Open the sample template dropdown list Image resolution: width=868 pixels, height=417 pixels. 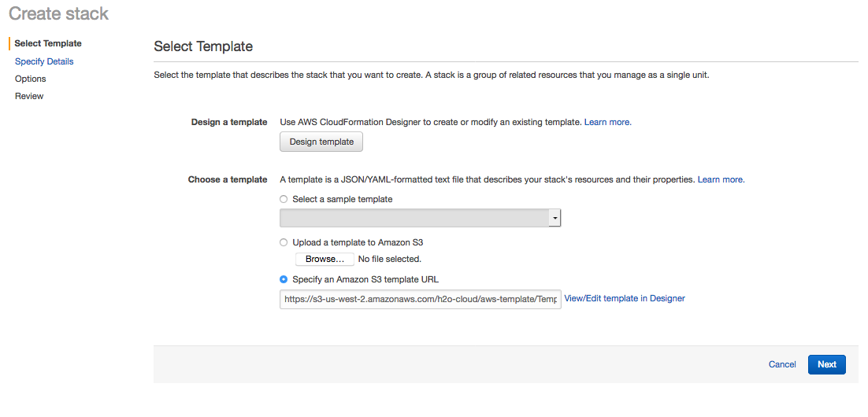pos(414,218)
